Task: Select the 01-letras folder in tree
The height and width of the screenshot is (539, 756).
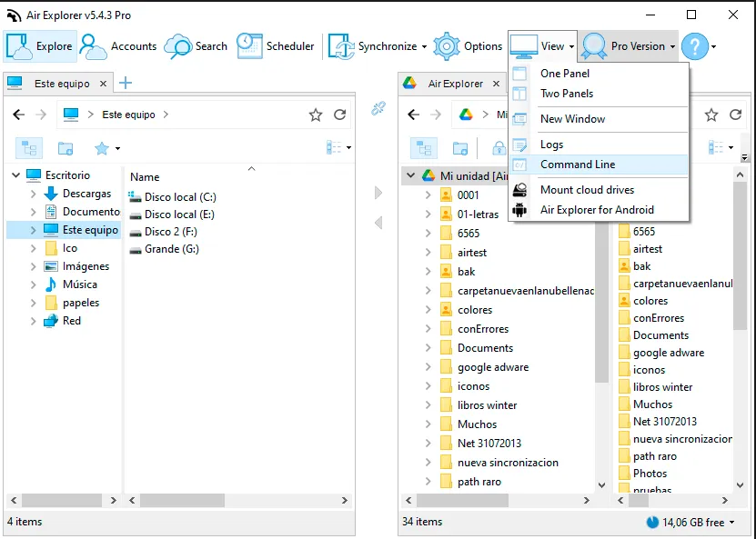Action: click(478, 215)
